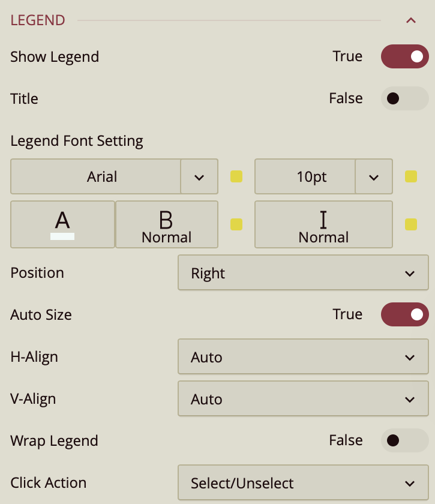Open the Click Action Select/Unselect dropdown
Screen dimensions: 435x504
pos(303,483)
